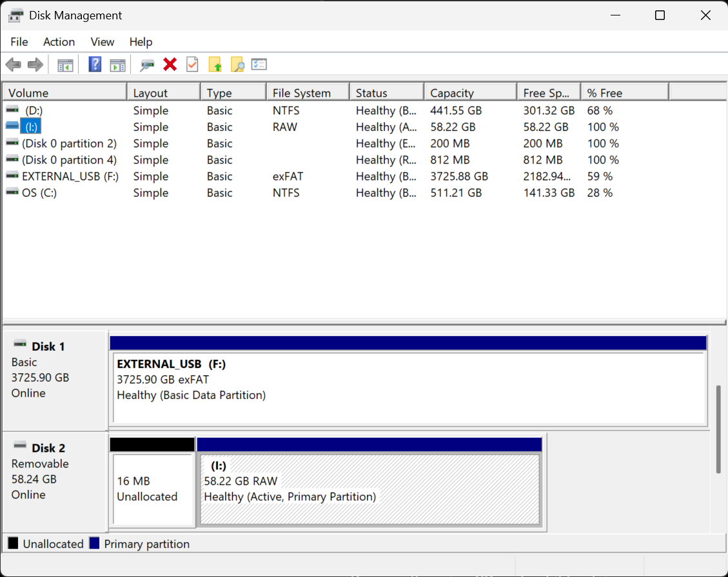Click the Layout column header
The image size is (728, 577).
164,93
